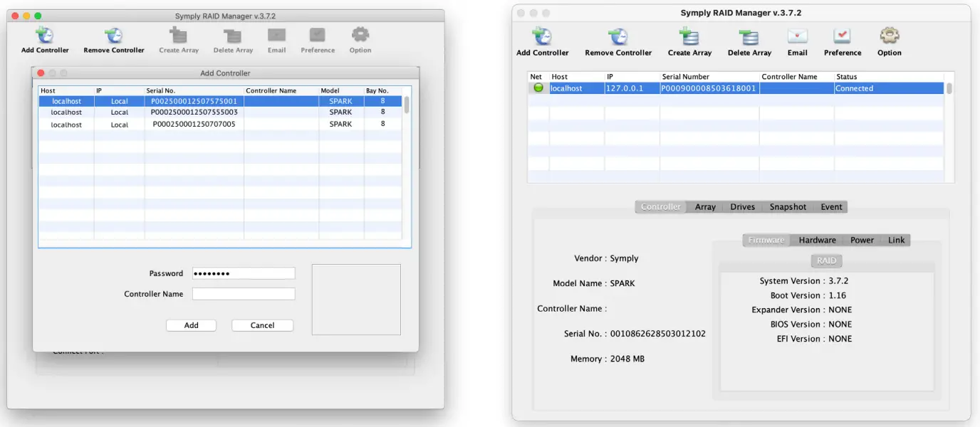Switch to the Drives tab
This screenshot has width=980, height=427.
(743, 207)
